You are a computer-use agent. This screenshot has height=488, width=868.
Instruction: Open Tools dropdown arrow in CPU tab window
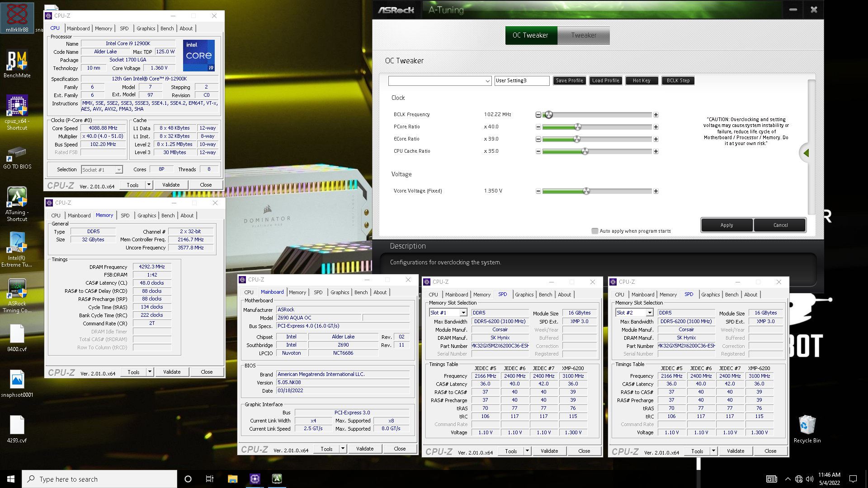click(x=149, y=185)
